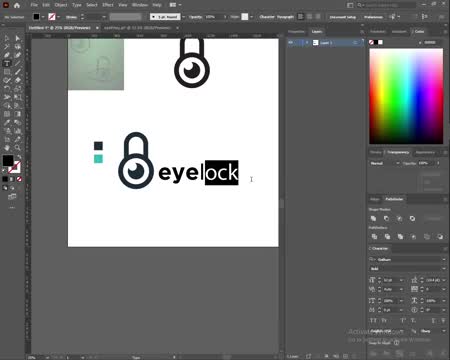Select the Blend tool

click(x=18, y=122)
